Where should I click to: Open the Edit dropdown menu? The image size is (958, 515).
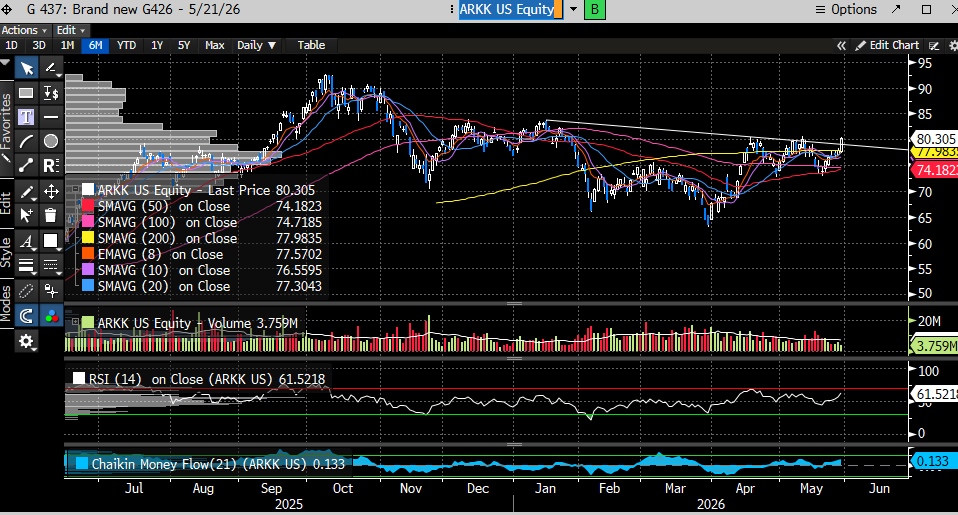tap(71, 30)
